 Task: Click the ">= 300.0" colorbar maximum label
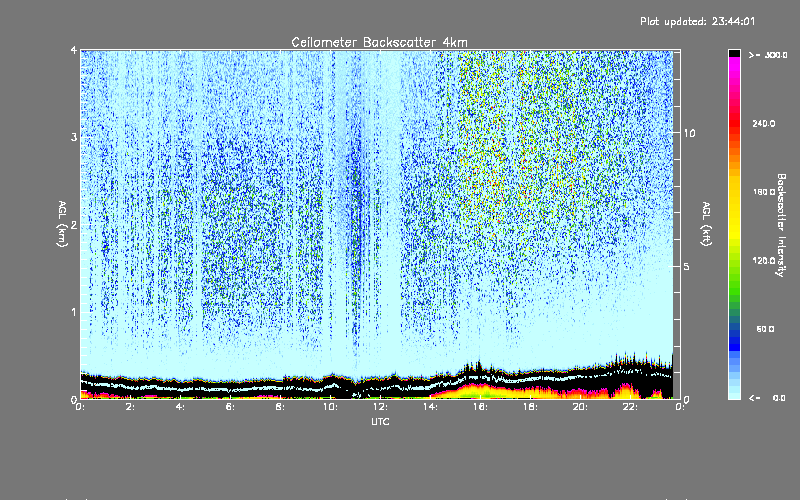[768, 55]
